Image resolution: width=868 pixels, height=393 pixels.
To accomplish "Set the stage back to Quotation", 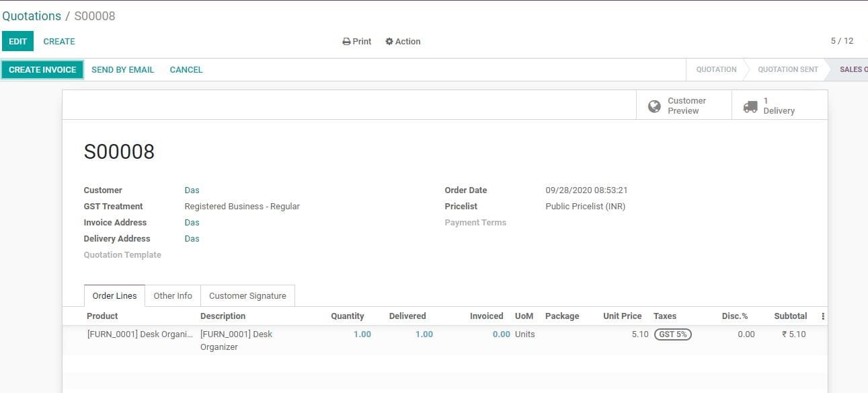I will 715,69.
